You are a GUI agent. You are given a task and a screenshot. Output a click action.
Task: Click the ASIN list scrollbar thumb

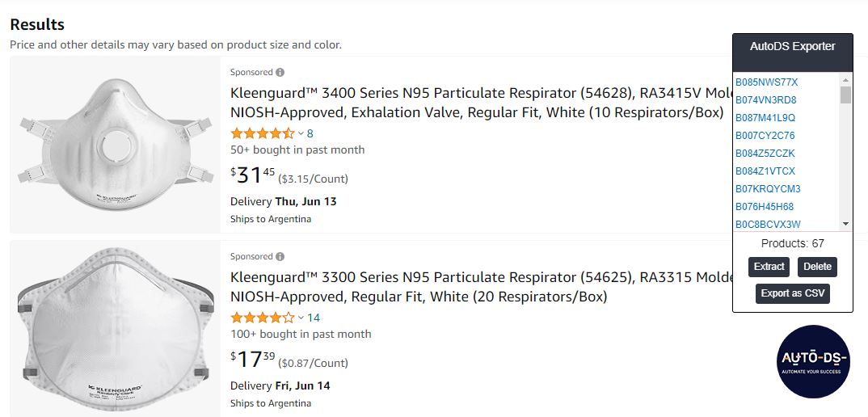click(845, 95)
